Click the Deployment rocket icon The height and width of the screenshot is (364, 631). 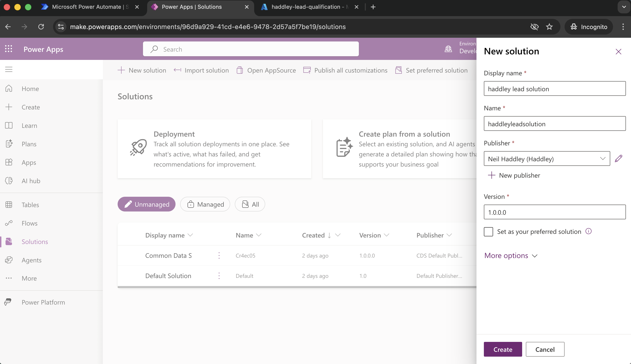(138, 147)
